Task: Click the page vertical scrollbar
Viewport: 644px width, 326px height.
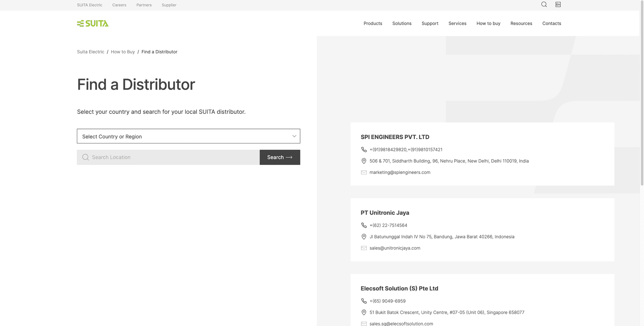Action: coord(642,93)
